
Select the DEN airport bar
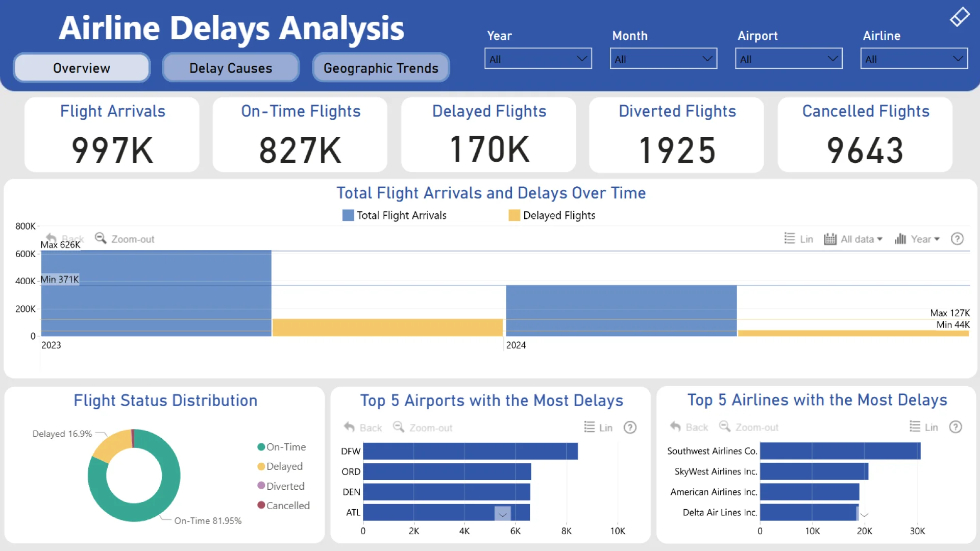point(446,492)
